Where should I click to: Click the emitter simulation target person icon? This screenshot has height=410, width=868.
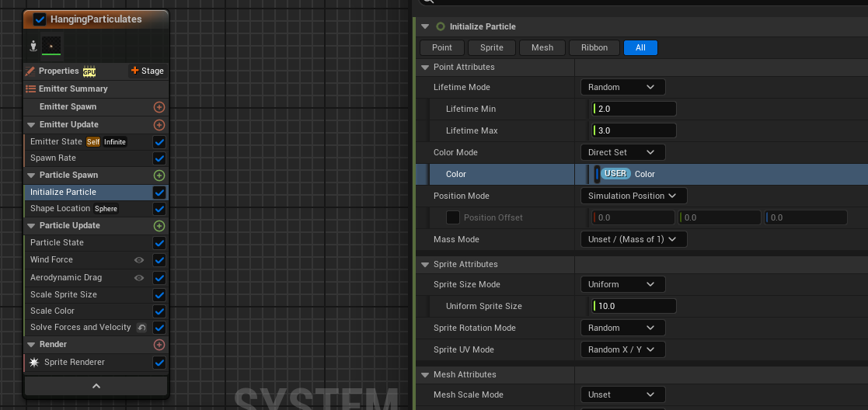(x=33, y=46)
